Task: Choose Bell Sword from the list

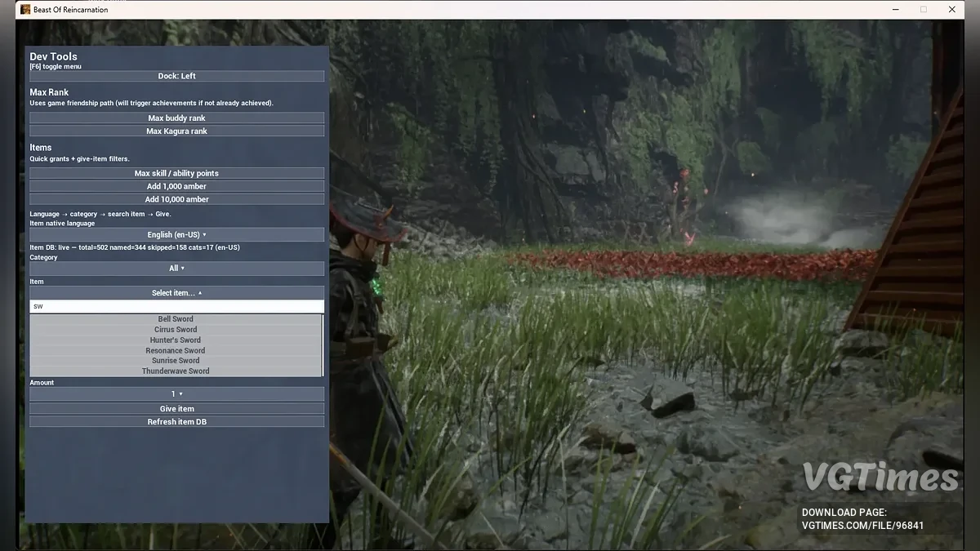Action: tap(176, 319)
